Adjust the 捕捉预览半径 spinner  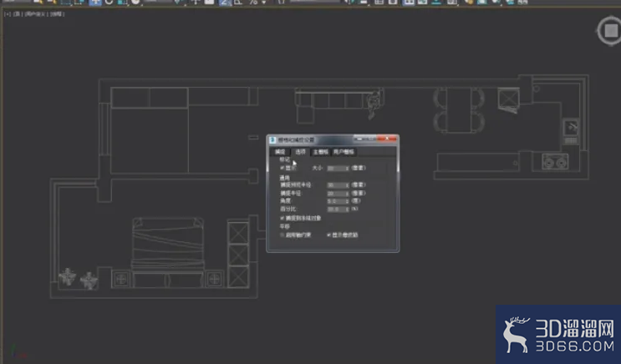tap(348, 185)
